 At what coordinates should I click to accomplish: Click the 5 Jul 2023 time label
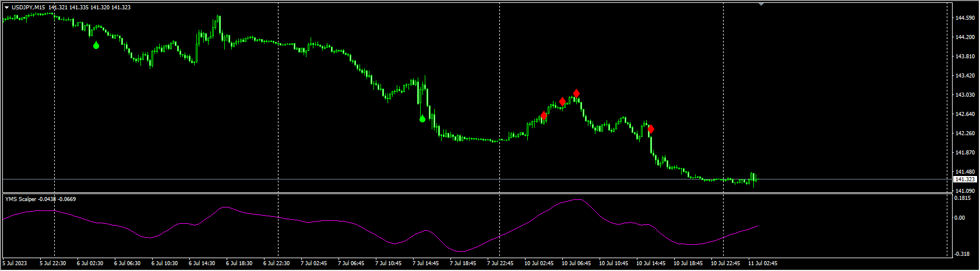pyautogui.click(x=15, y=263)
